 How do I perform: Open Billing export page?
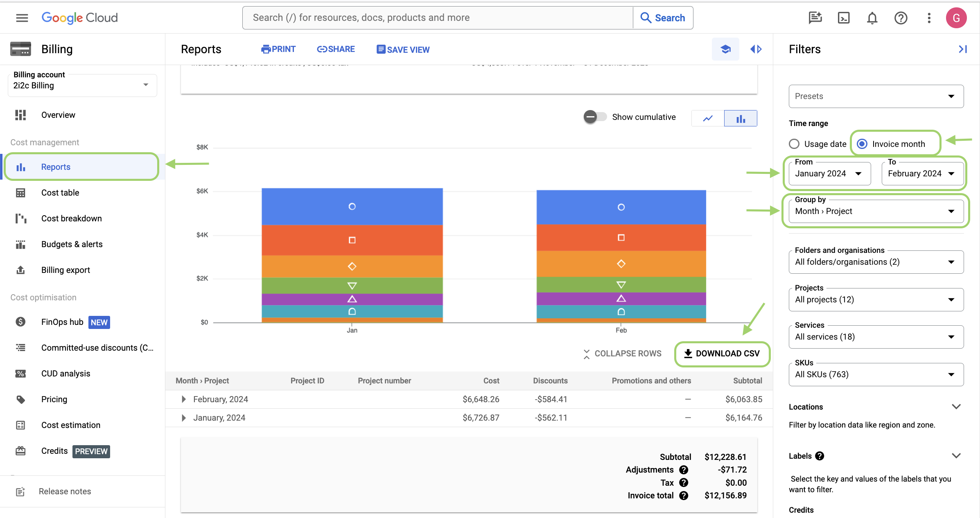tap(65, 270)
